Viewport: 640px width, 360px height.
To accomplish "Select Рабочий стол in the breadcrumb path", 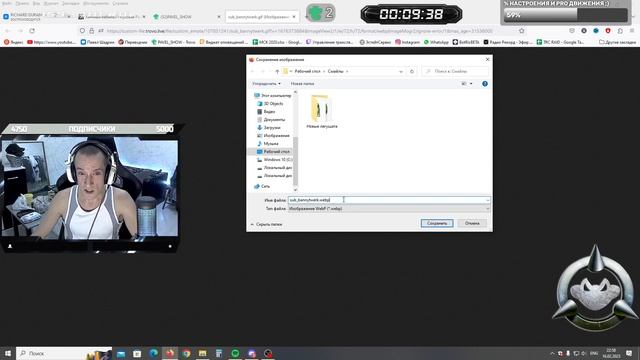I will (307, 71).
